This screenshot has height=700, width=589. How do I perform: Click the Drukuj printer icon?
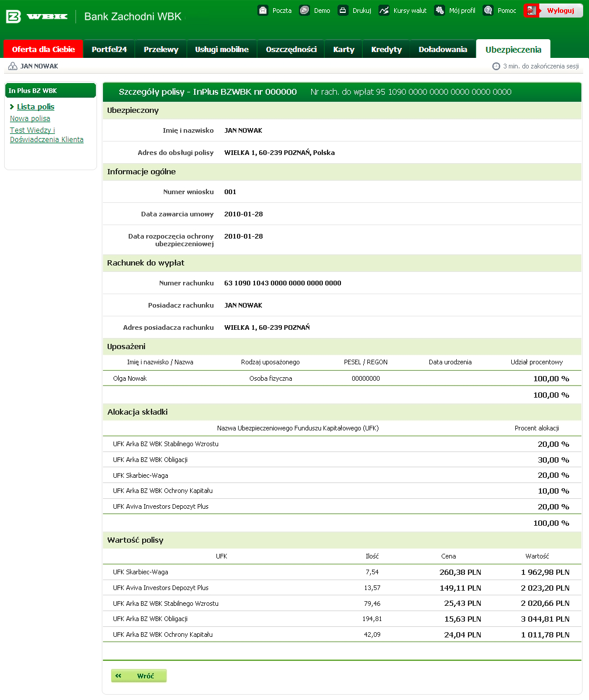pyautogui.click(x=343, y=11)
